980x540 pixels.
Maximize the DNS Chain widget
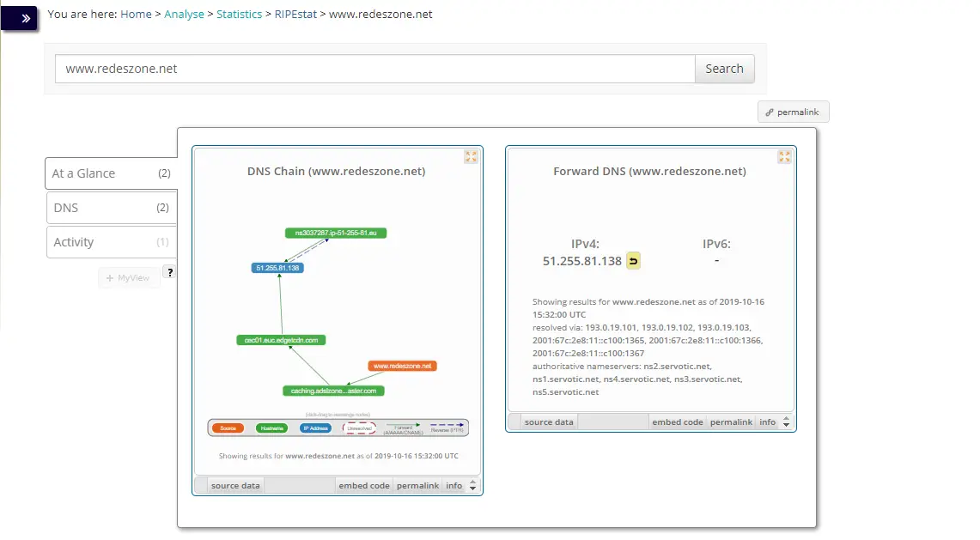click(x=471, y=157)
